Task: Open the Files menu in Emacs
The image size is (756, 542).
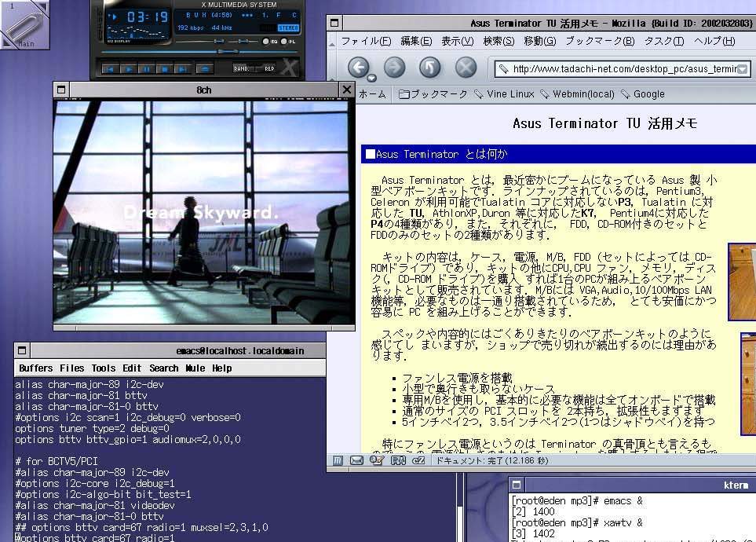Action: point(72,368)
